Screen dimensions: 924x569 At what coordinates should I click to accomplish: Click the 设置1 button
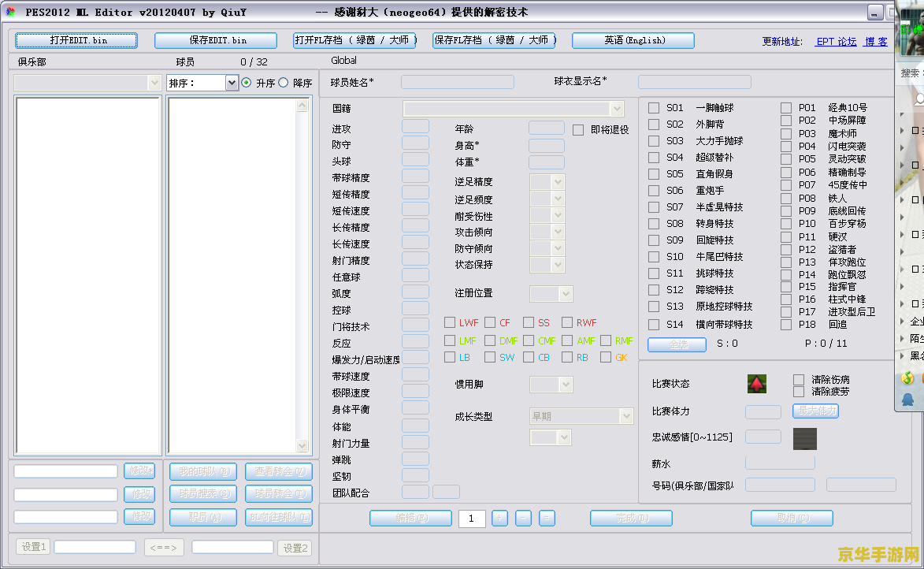[x=34, y=547]
